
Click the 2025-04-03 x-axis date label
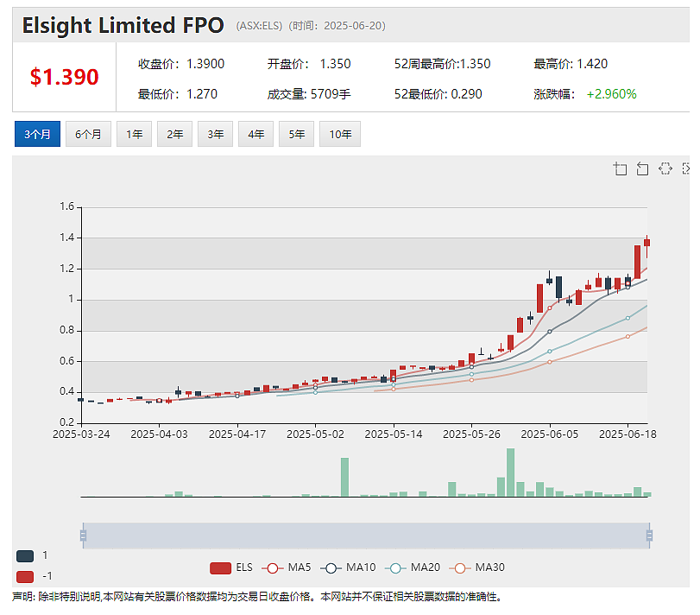160,434
